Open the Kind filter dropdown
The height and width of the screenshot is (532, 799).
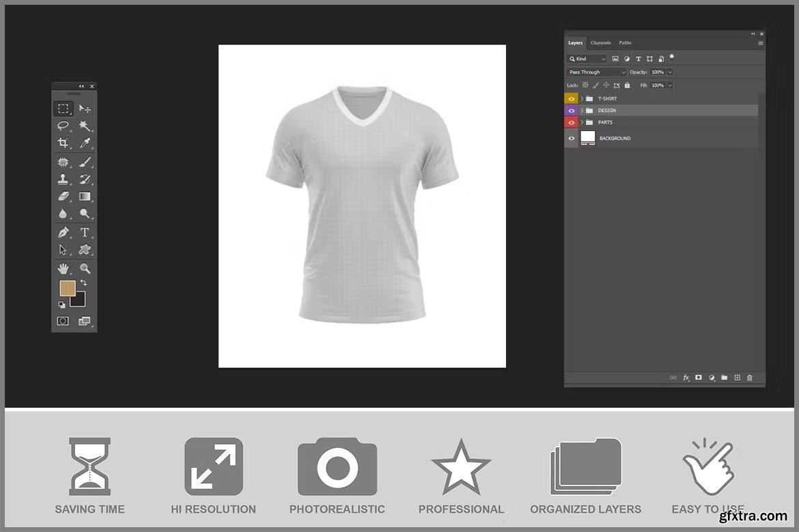[x=587, y=59]
